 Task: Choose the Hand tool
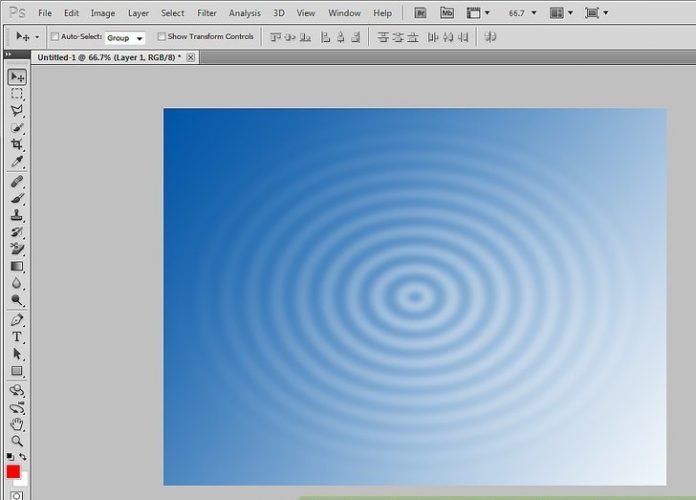tap(17, 424)
